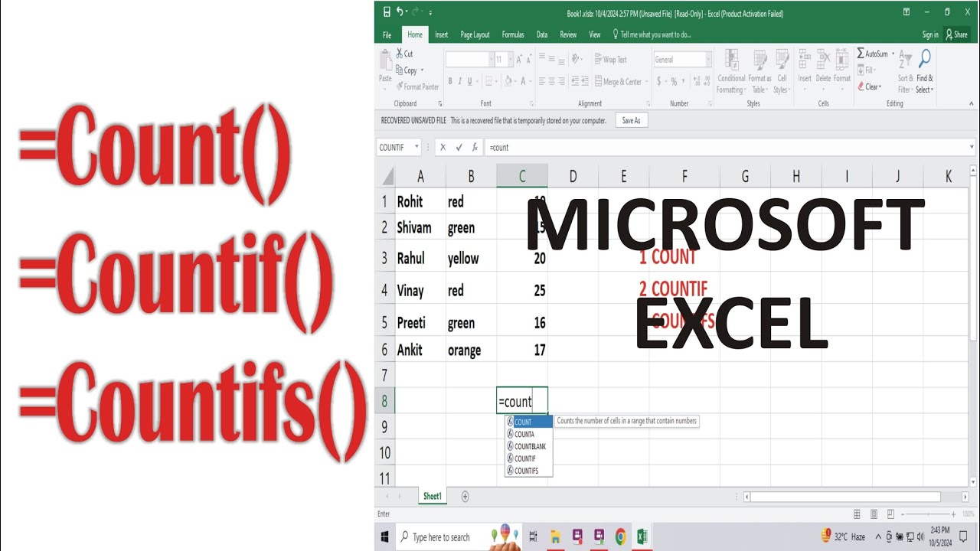
Task: Toggle Wrap Text
Action: click(610, 59)
